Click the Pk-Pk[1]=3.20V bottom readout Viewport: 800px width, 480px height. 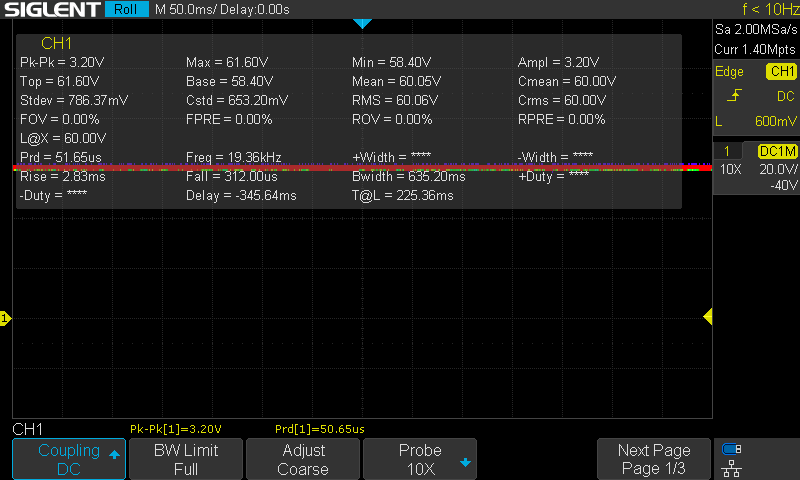[176, 429]
